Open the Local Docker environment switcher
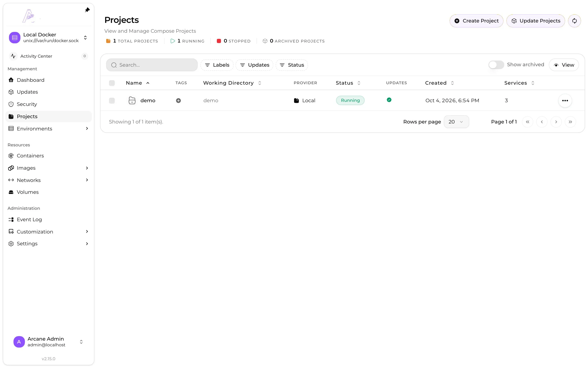The width and height of the screenshot is (588, 368). pos(49,37)
